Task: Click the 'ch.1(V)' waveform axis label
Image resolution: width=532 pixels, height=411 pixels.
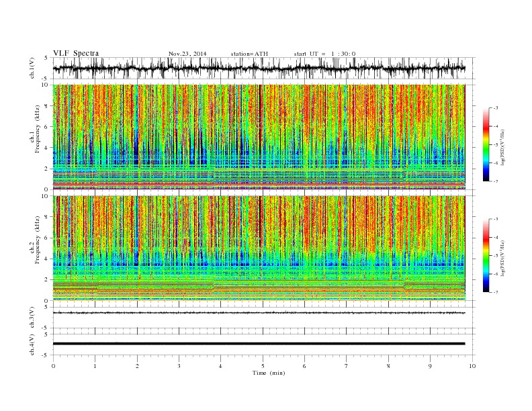Action: [x=32, y=68]
